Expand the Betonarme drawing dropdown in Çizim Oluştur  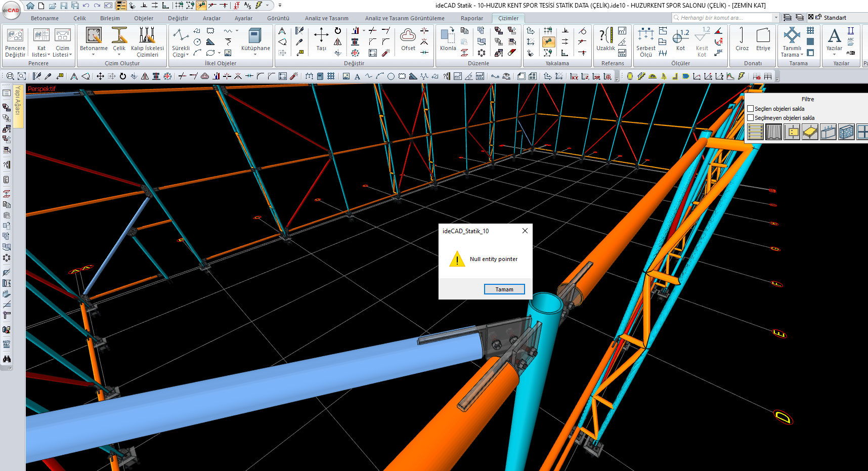coord(94,54)
